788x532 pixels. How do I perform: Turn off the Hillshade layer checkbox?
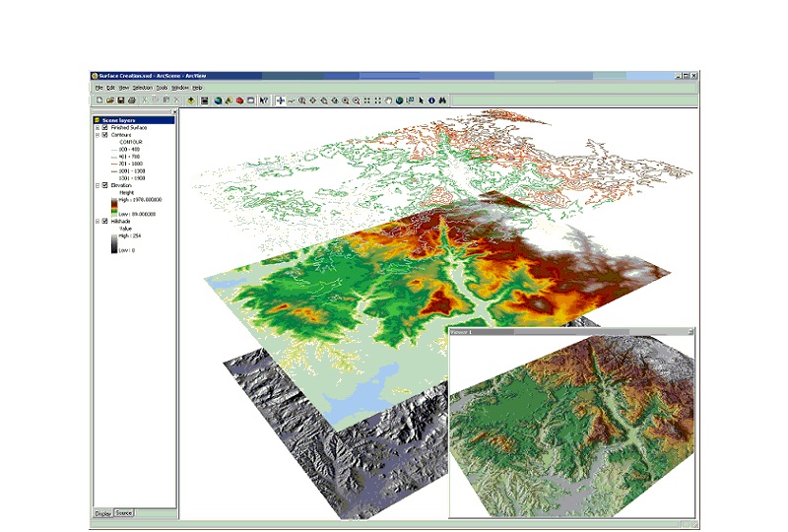coord(104,222)
